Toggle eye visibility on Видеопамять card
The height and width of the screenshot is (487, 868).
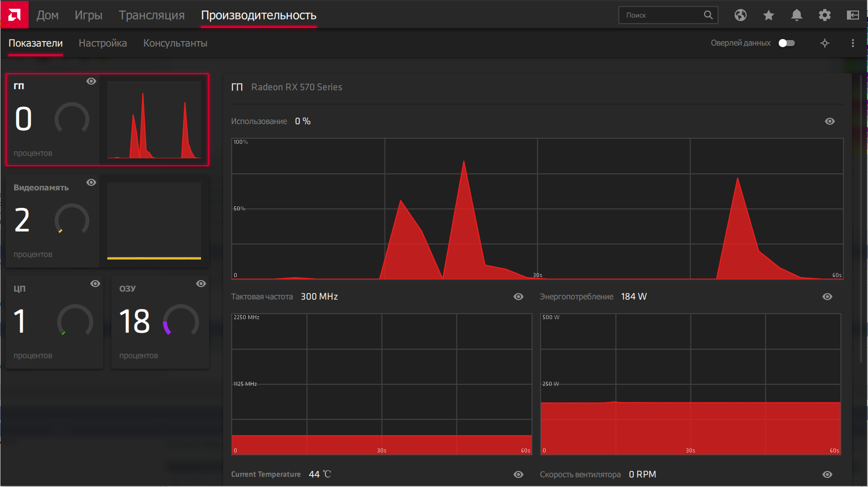point(91,182)
